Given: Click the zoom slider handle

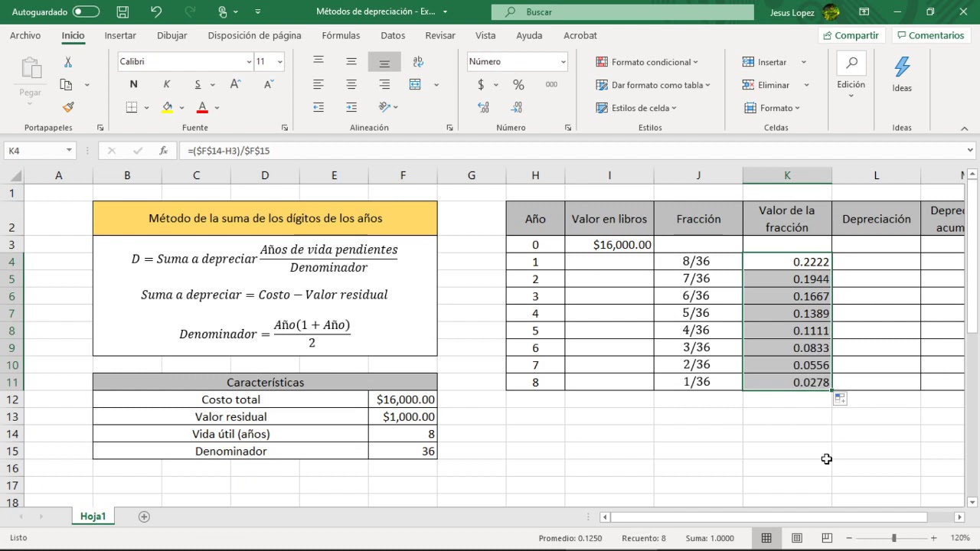Looking at the screenshot, I should click(893, 538).
